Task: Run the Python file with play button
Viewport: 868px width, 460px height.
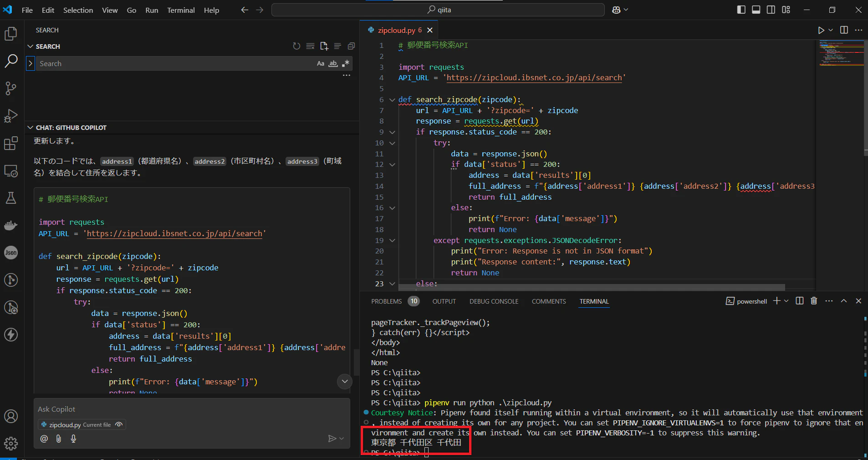Action: (821, 30)
